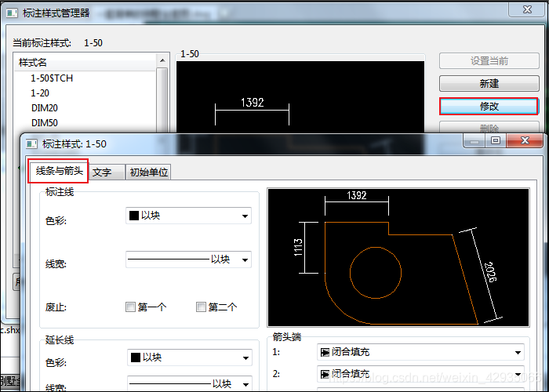Switch to the 文字 tab
Image resolution: width=549 pixels, height=392 pixels.
106,172
